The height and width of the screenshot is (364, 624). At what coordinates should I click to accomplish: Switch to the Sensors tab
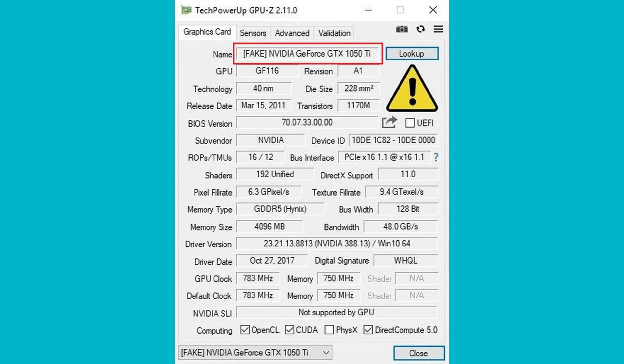253,33
